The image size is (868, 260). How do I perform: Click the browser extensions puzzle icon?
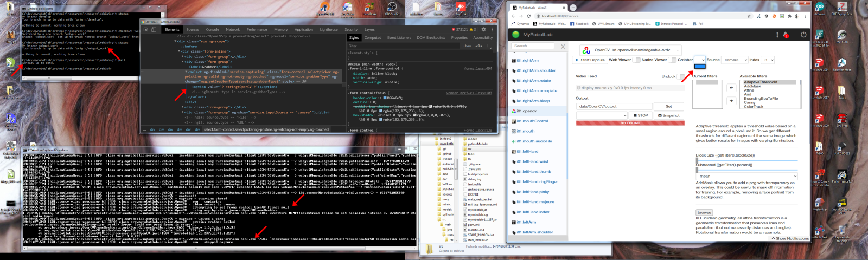(789, 16)
